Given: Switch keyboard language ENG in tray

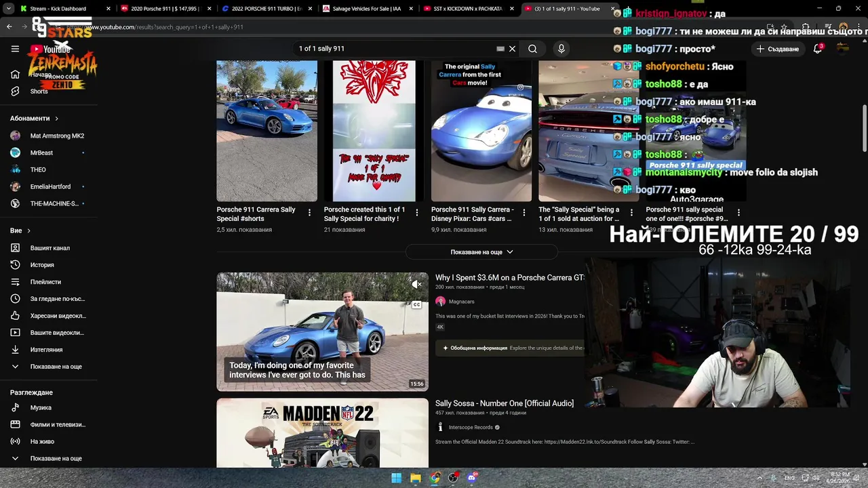Looking at the screenshot, I should tap(789, 478).
